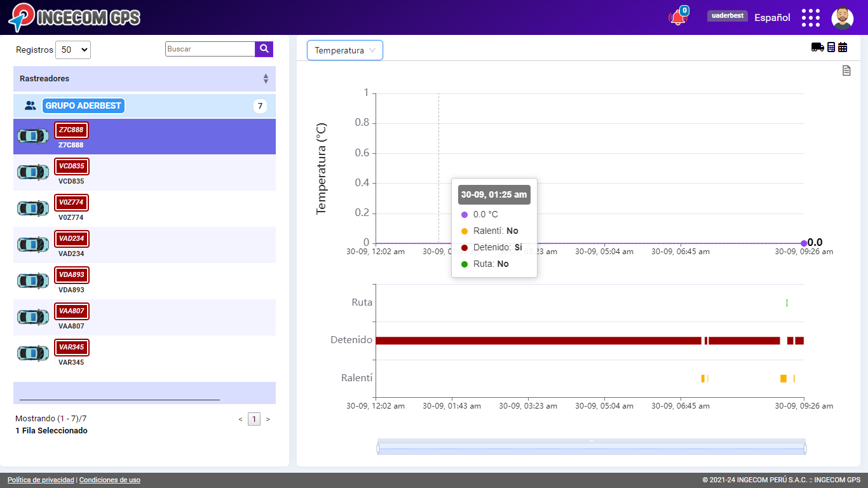Switch language via Español menu
The image size is (868, 488).
tap(772, 18)
